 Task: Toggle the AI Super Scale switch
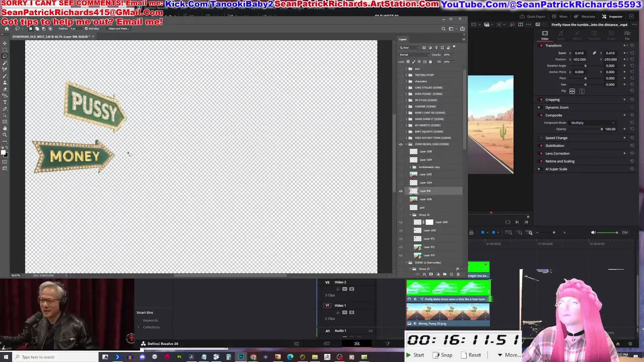click(541, 169)
